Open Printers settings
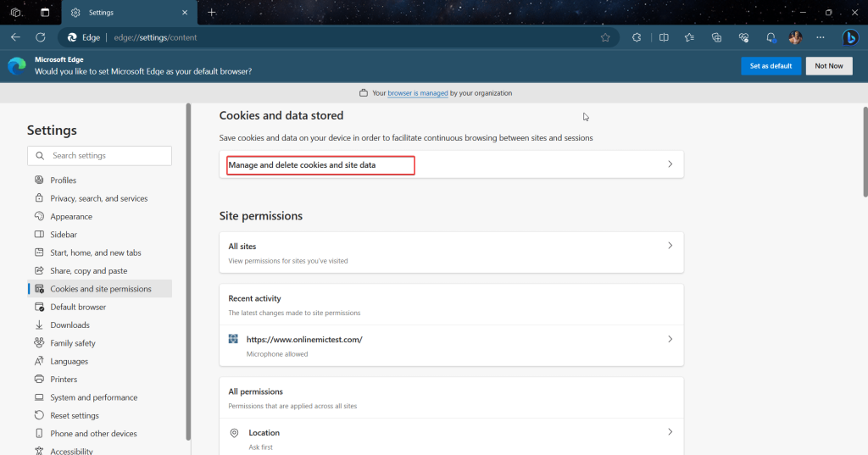 [x=100, y=380]
